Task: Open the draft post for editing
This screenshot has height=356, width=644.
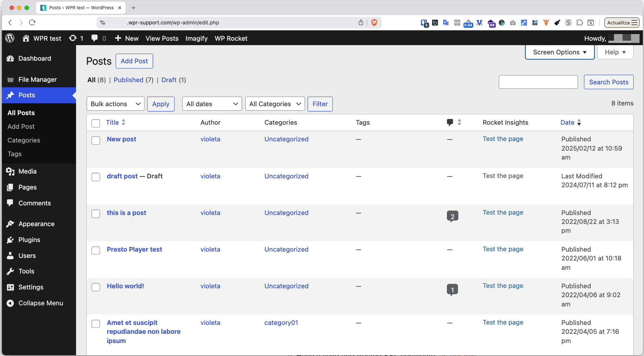Action: pos(122,176)
